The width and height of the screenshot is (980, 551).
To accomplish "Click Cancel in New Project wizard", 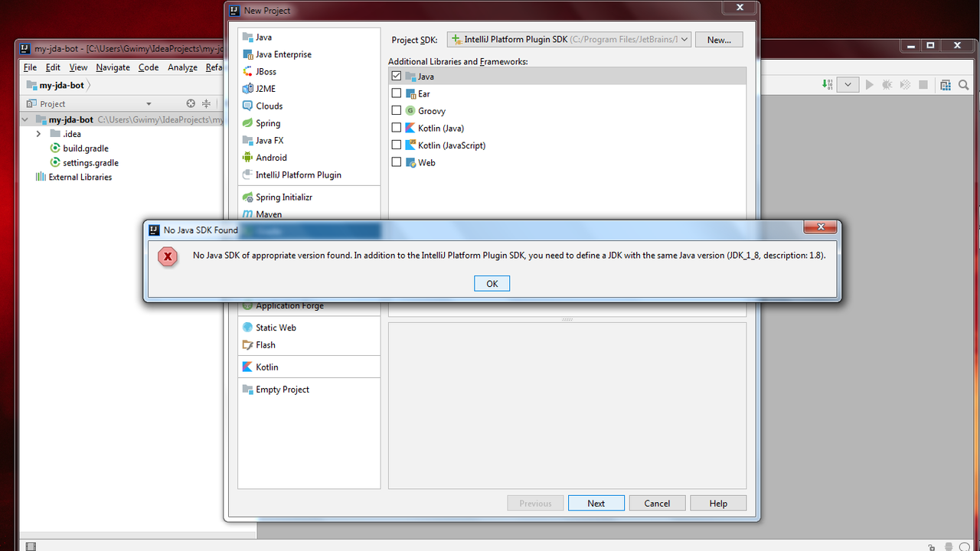I will click(657, 503).
